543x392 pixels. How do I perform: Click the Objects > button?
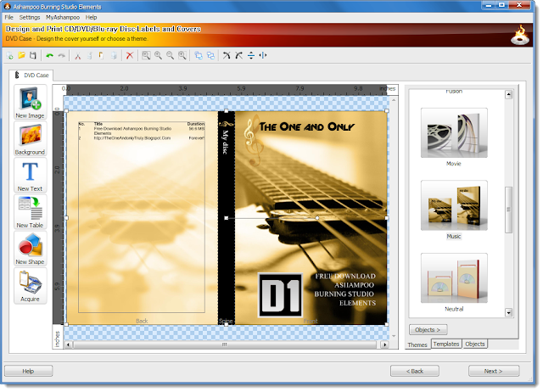(428, 330)
